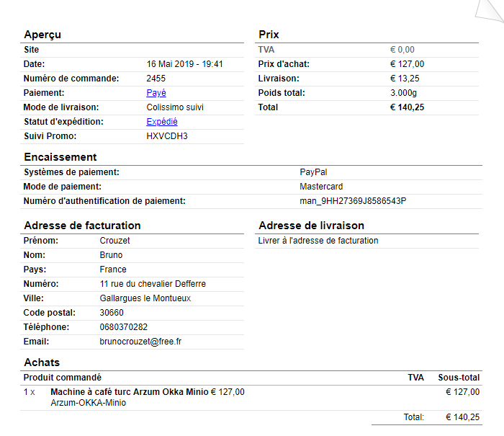The height and width of the screenshot is (436, 504).
Task: Select the Prénom value Crouzet
Action: (x=114, y=241)
